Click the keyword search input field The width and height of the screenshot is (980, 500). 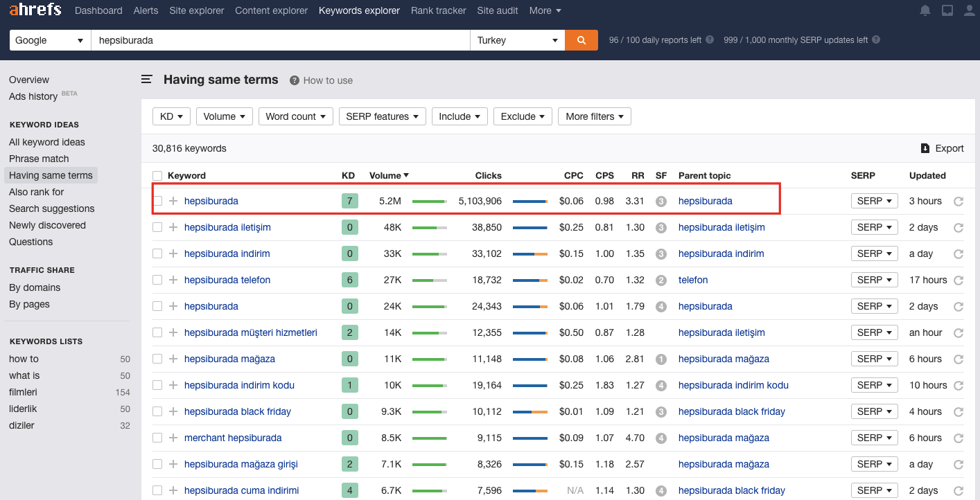pos(281,40)
